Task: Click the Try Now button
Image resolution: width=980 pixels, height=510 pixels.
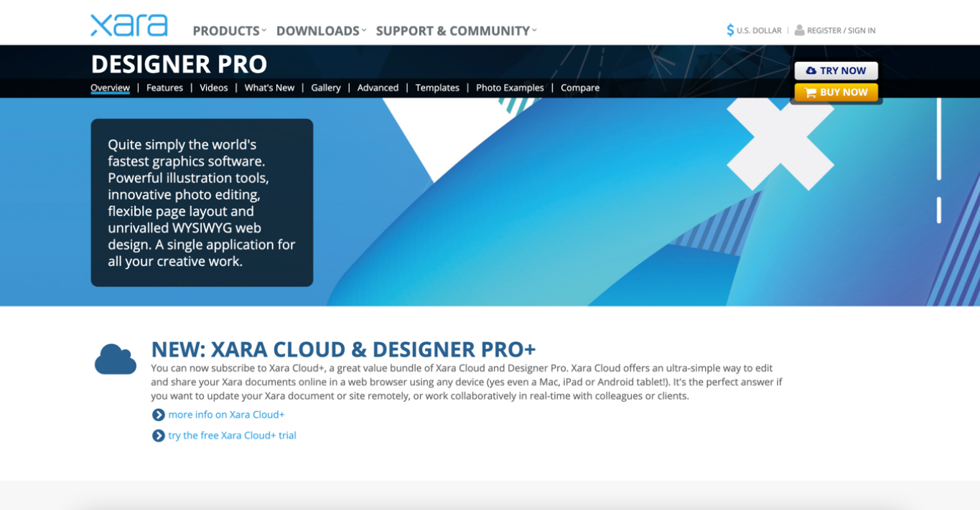Action: (x=836, y=70)
